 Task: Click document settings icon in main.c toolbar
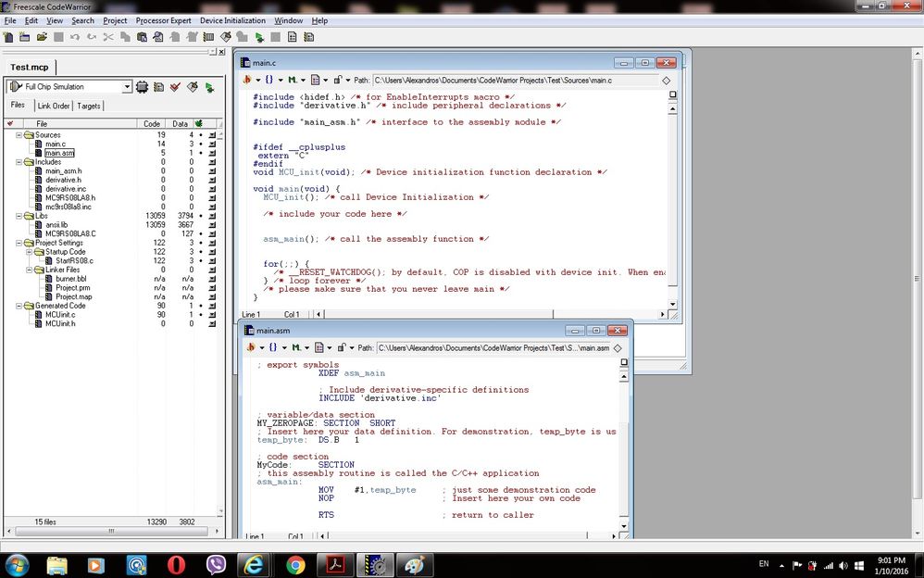point(316,80)
